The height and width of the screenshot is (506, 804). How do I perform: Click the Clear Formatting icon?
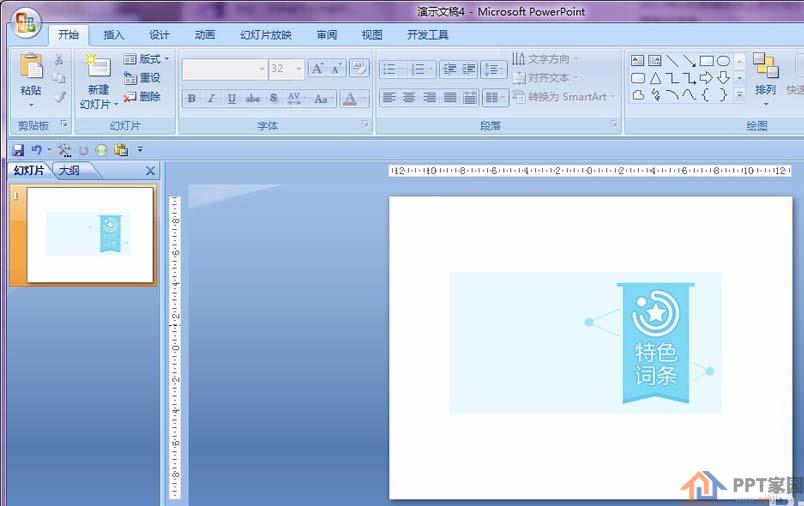[359, 69]
